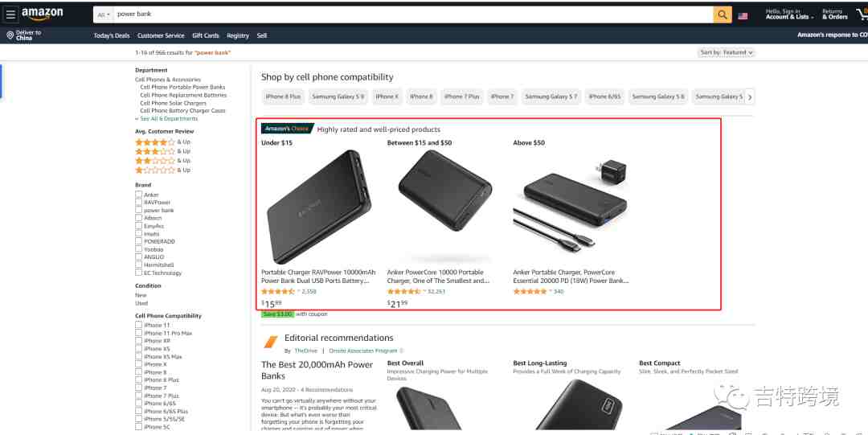This screenshot has width=868, height=435.
Task: Open Cell Phone Solar Chargers department link
Action: point(174,103)
